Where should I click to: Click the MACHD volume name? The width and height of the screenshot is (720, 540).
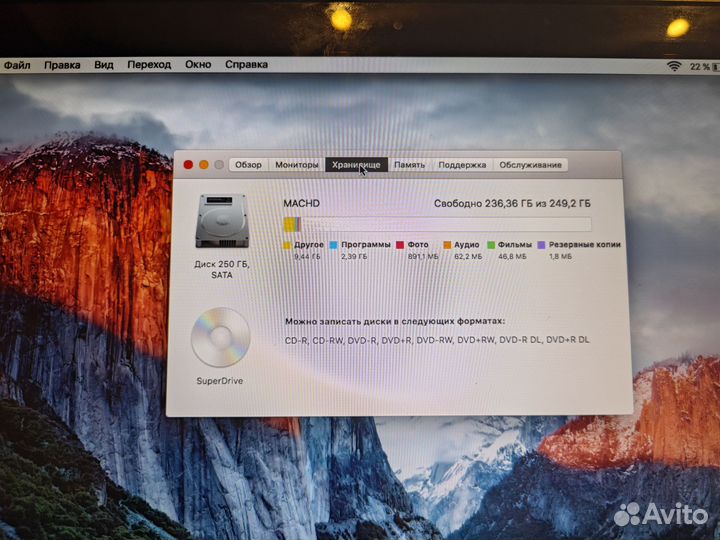(302, 203)
